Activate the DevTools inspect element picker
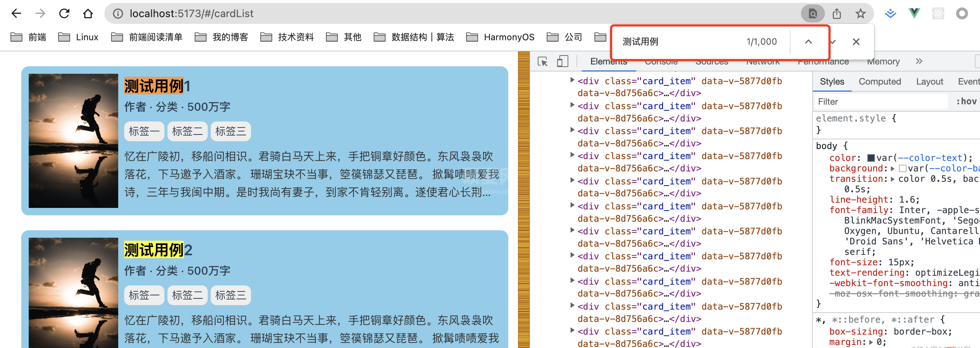This screenshot has height=348, width=980. (x=543, y=61)
